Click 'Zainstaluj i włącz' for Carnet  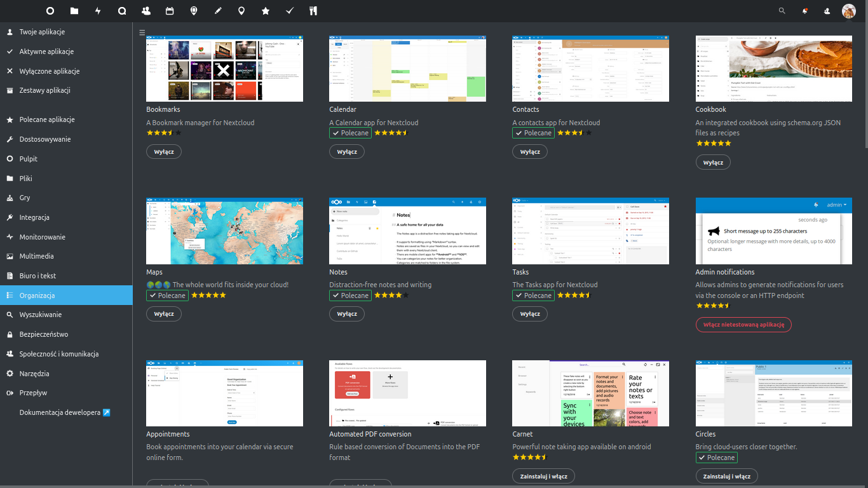point(544,476)
